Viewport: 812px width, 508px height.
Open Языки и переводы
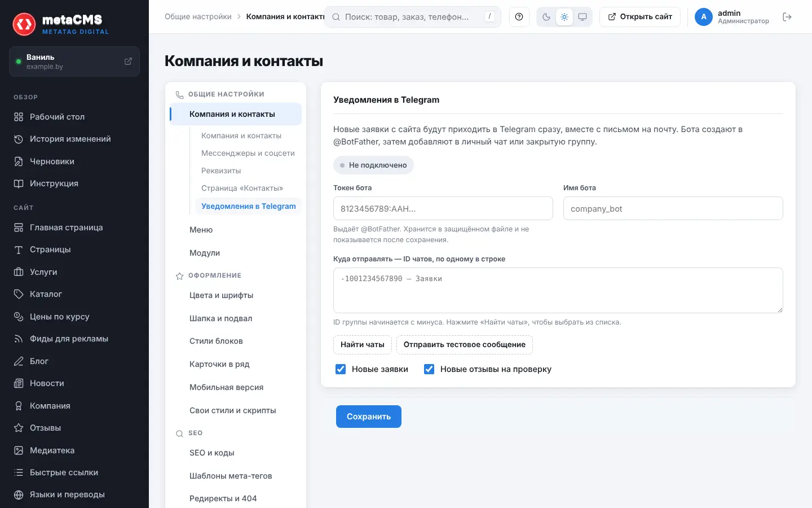coord(74,494)
